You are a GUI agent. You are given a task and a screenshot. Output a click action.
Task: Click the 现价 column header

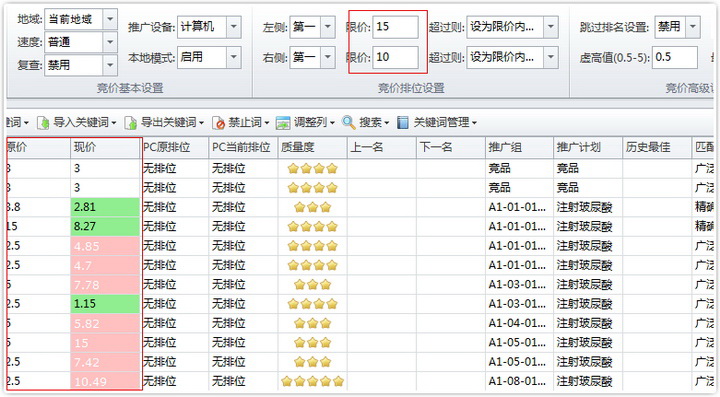coord(105,147)
